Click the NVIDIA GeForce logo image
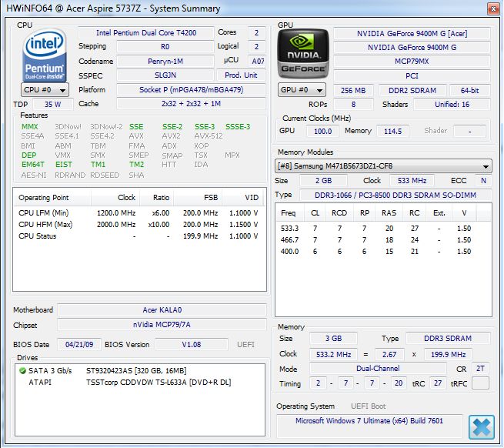 point(303,54)
